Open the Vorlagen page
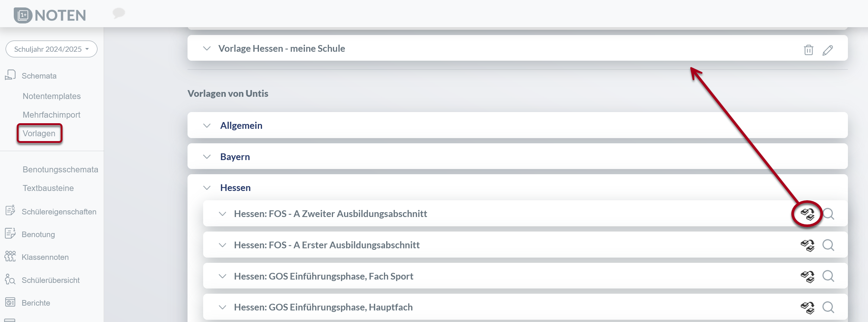Viewport: 868px width, 322px height. click(39, 133)
